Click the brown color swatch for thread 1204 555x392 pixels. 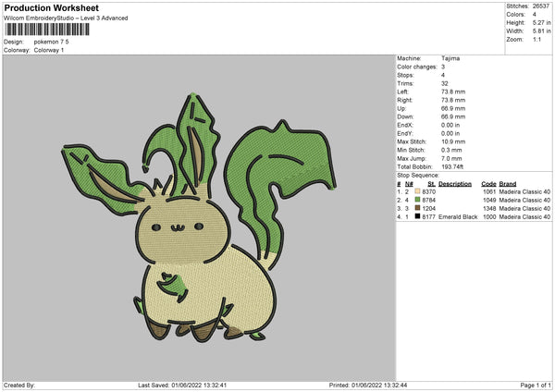click(417, 208)
